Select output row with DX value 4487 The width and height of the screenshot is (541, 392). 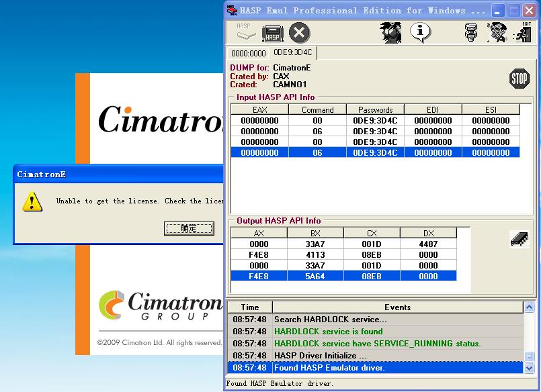343,244
